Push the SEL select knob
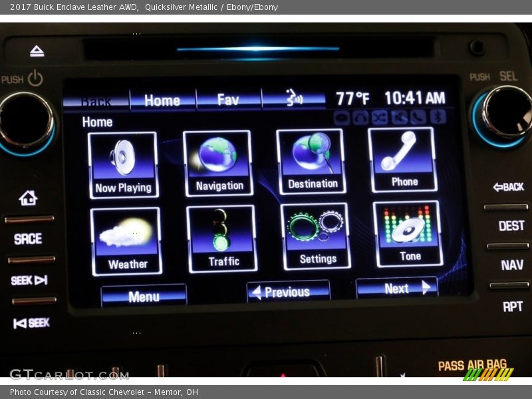Viewport: 532px width, 399px height. (x=505, y=114)
